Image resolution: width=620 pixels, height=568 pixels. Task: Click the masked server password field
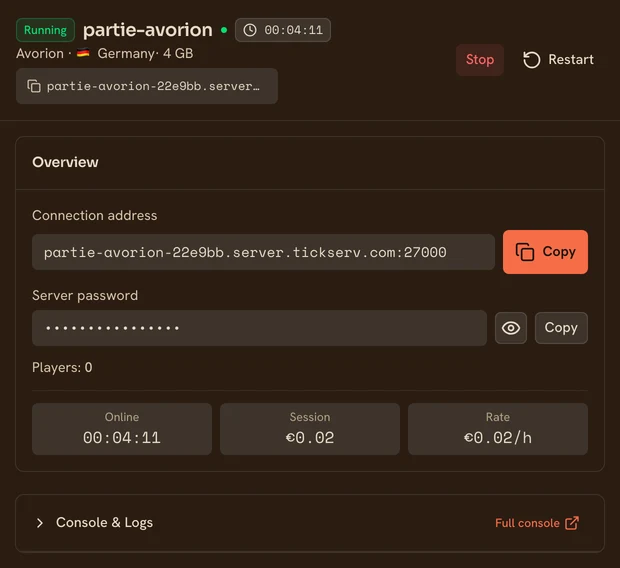259,328
